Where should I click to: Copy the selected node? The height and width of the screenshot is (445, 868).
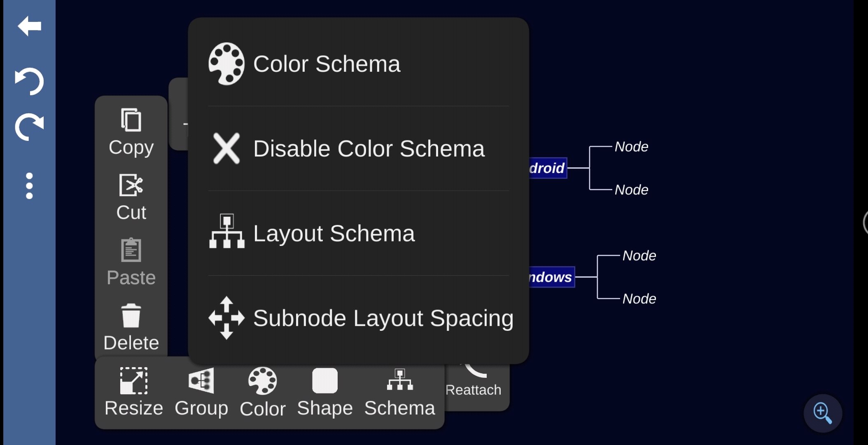(x=131, y=132)
